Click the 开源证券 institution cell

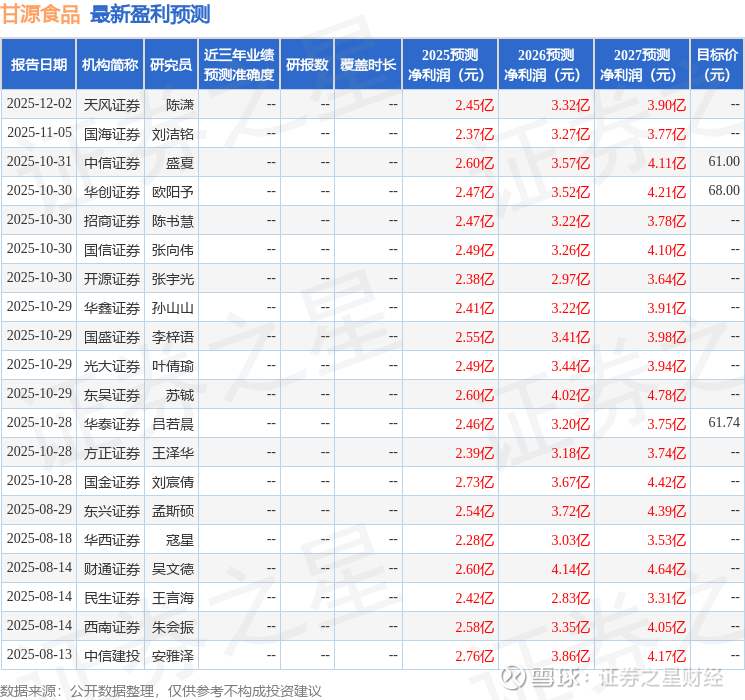[112, 279]
